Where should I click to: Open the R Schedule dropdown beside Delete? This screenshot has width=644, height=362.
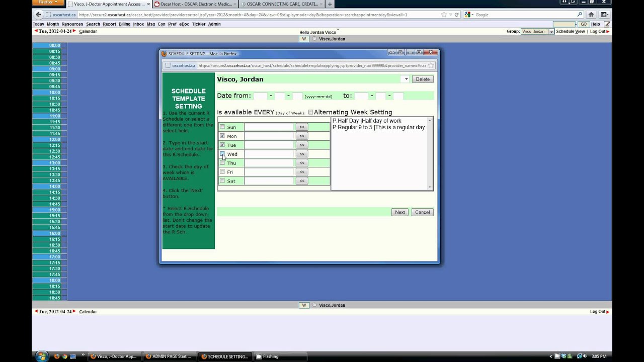pyautogui.click(x=405, y=79)
